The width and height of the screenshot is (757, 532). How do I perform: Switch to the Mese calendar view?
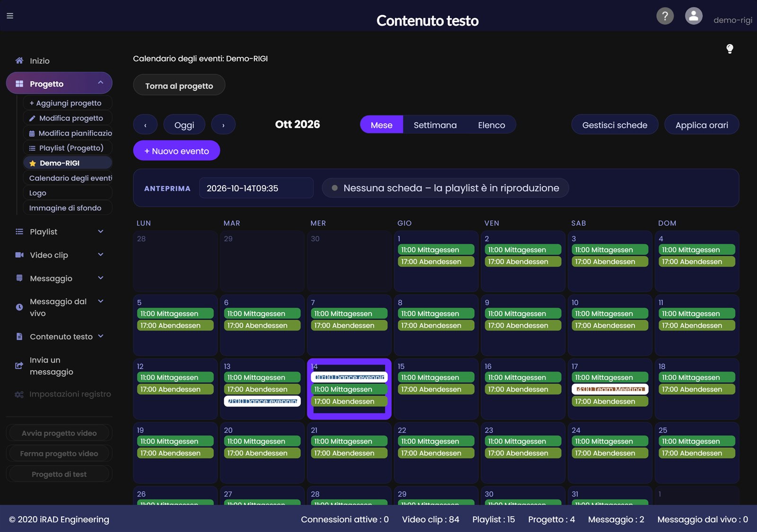[x=381, y=125]
